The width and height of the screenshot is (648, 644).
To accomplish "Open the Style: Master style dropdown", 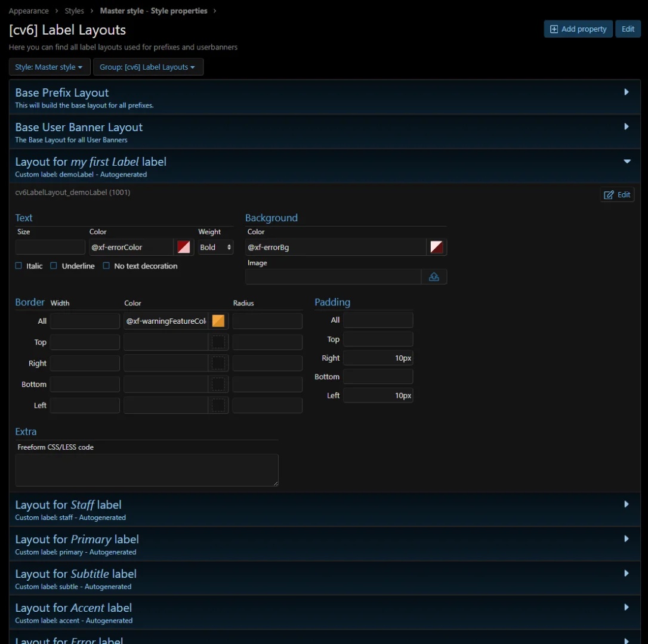I will (49, 67).
